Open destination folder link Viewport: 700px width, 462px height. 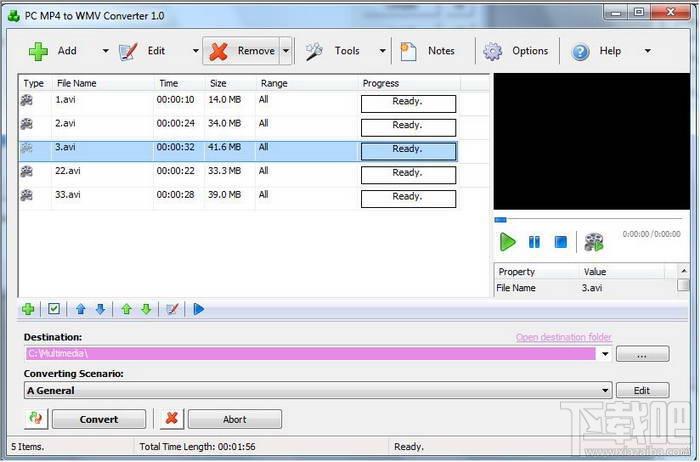(564, 337)
